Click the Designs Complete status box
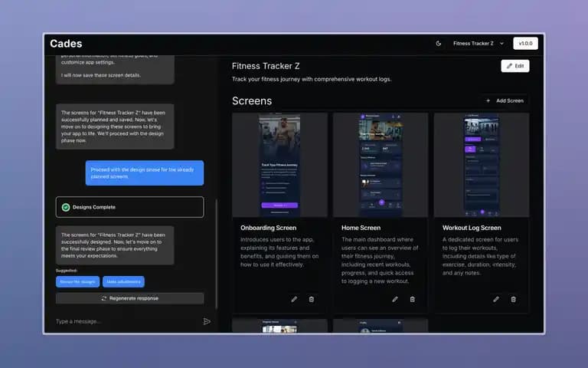 pos(129,207)
